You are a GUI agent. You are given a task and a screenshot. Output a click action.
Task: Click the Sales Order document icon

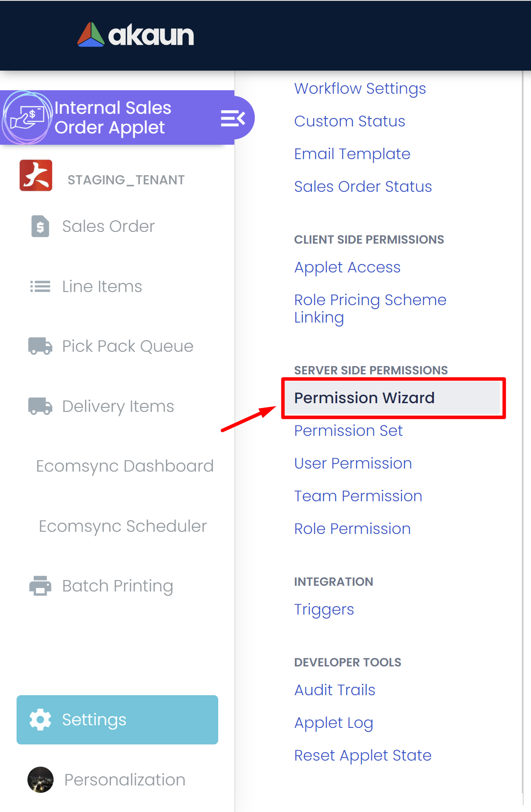pyautogui.click(x=40, y=226)
